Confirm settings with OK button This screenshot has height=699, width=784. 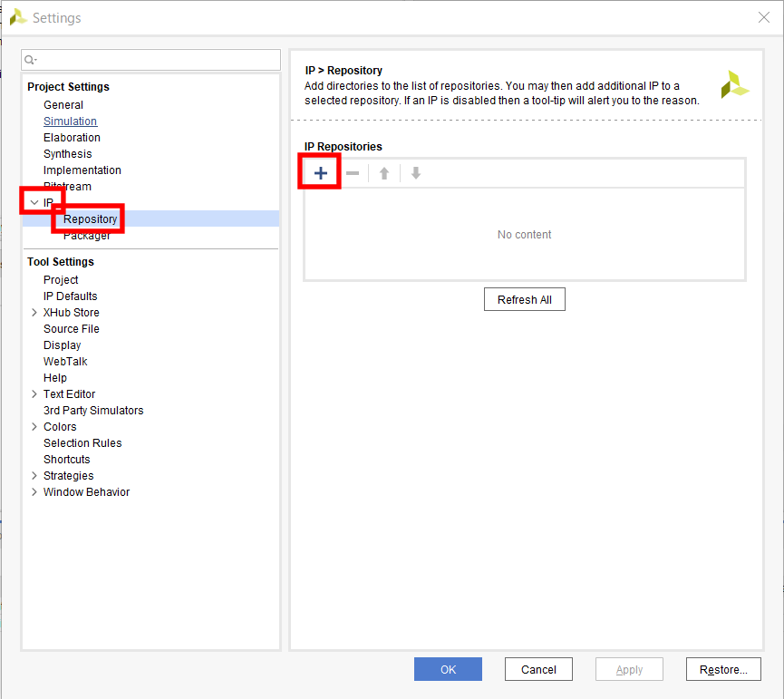[x=448, y=669]
